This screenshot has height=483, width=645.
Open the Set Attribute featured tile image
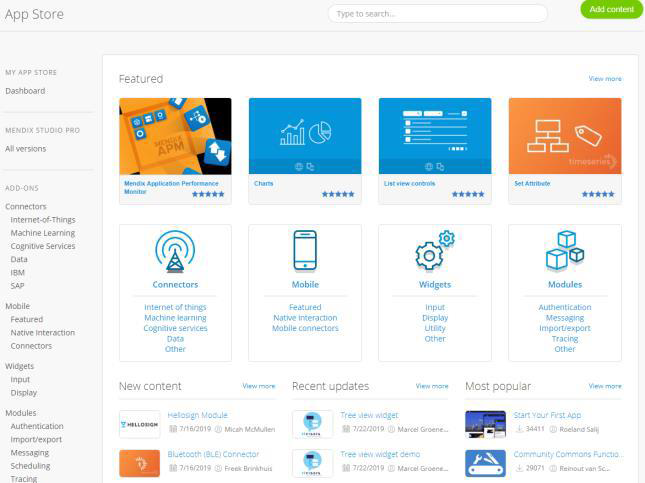[x=565, y=136]
